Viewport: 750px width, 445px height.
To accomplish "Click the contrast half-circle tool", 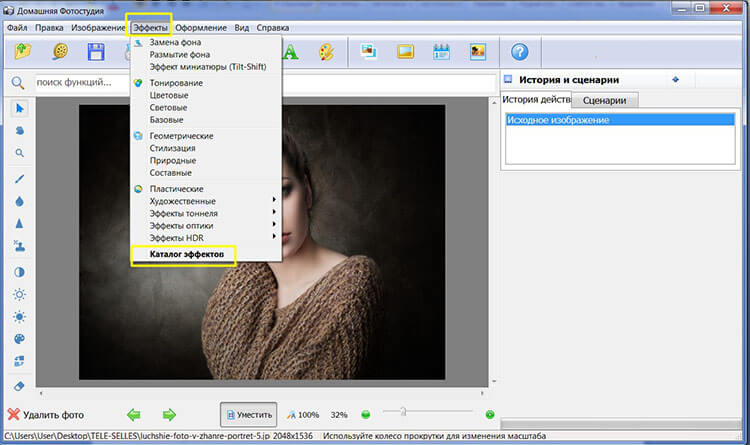I will 19,271.
